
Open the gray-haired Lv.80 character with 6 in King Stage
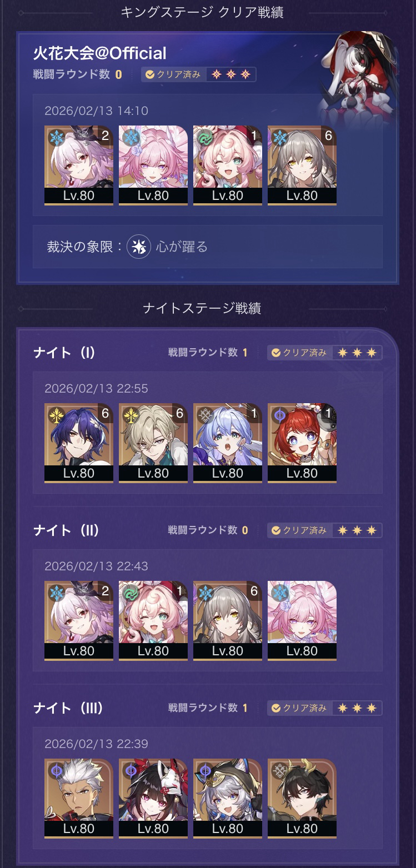pos(302,165)
